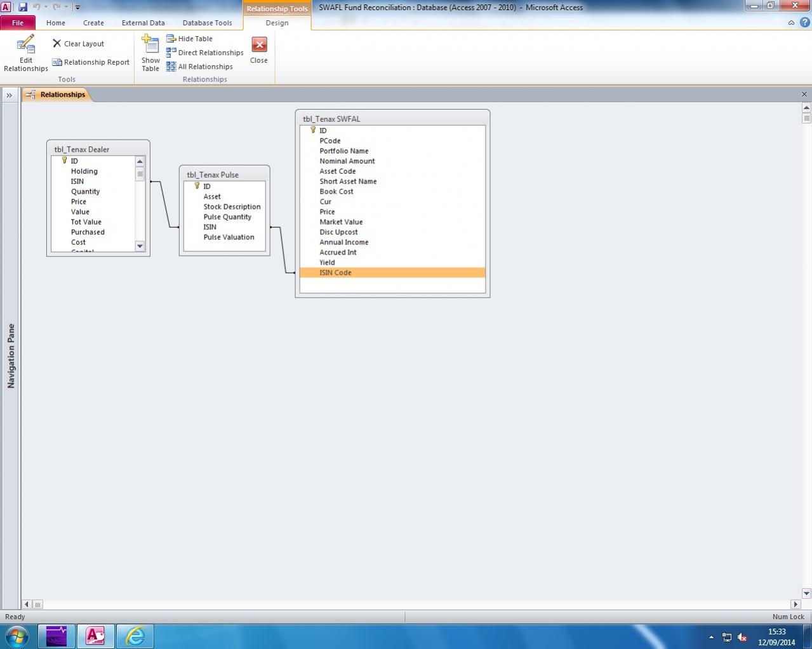Viewport: 812px width, 649px height.
Task: Open the Undo history dropdown arrow
Action: click(x=46, y=7)
